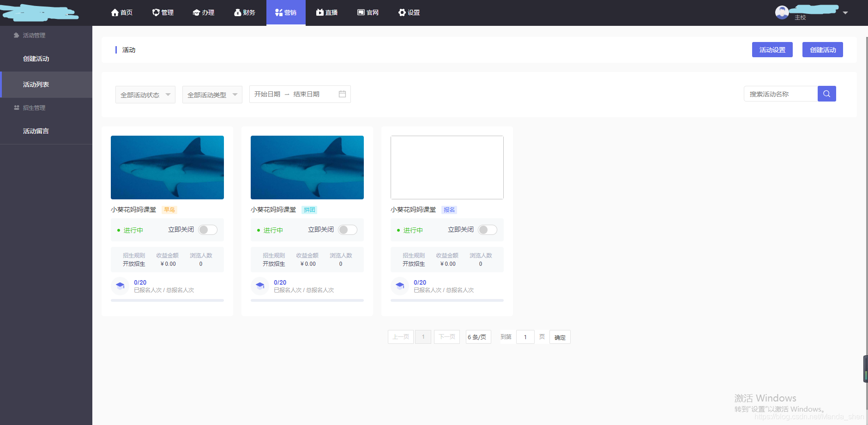
Task: Click the 搜索活动名称 search input field
Action: tap(780, 94)
